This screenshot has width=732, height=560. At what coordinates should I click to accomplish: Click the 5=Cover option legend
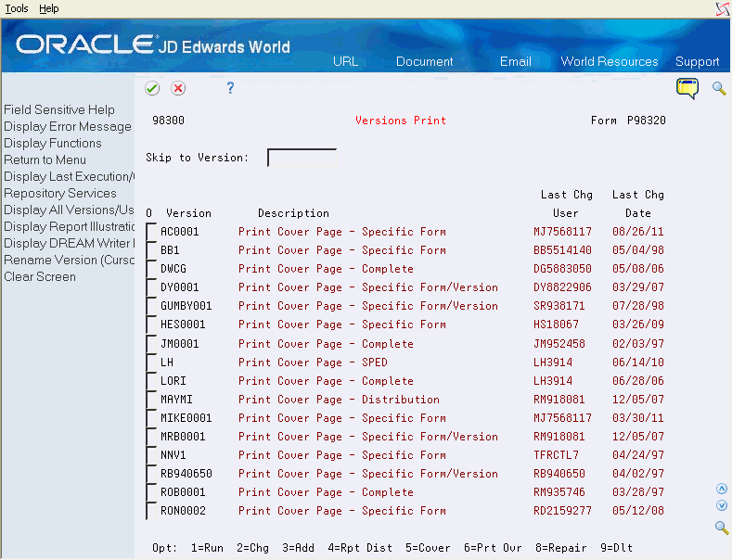428,548
